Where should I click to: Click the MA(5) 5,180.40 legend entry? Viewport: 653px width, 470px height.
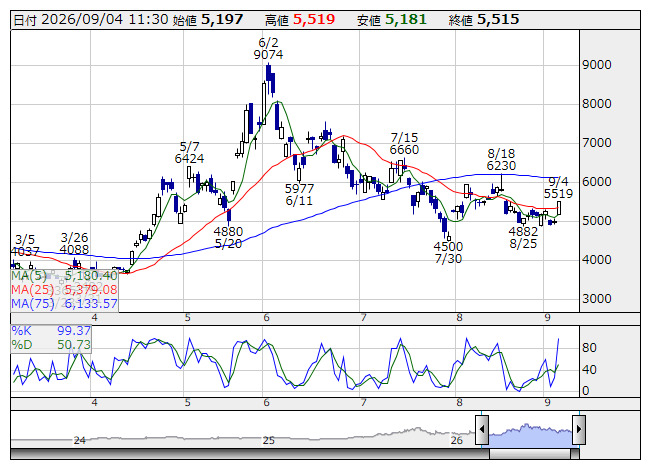64,276
